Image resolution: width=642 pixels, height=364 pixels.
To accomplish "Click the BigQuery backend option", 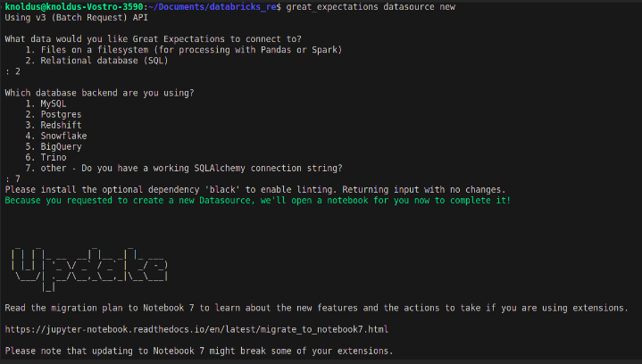I will [x=58, y=146].
